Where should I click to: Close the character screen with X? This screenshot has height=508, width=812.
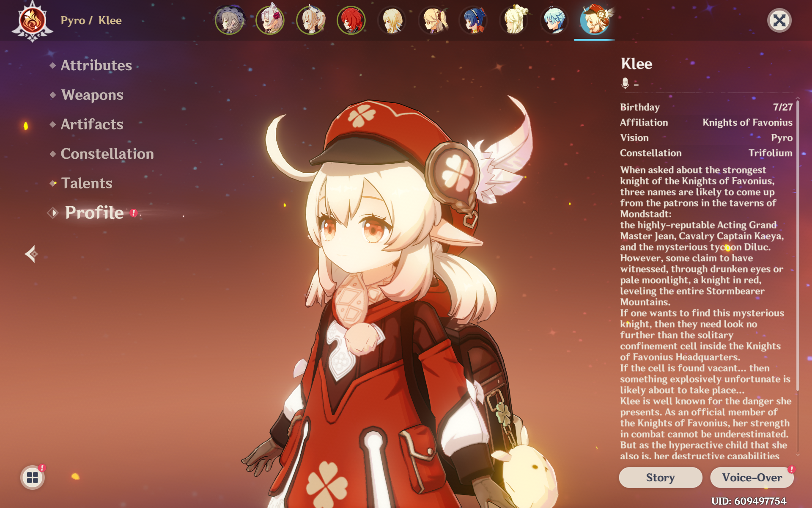pyautogui.click(x=779, y=20)
